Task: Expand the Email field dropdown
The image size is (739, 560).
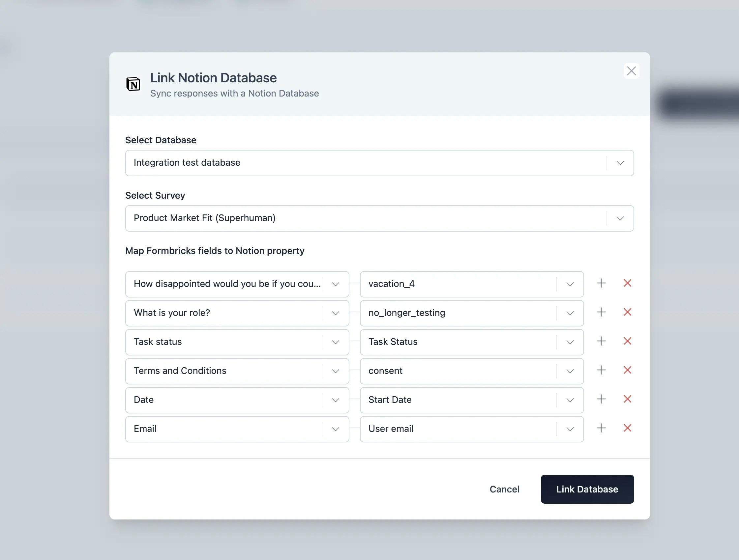Action: tap(336, 430)
